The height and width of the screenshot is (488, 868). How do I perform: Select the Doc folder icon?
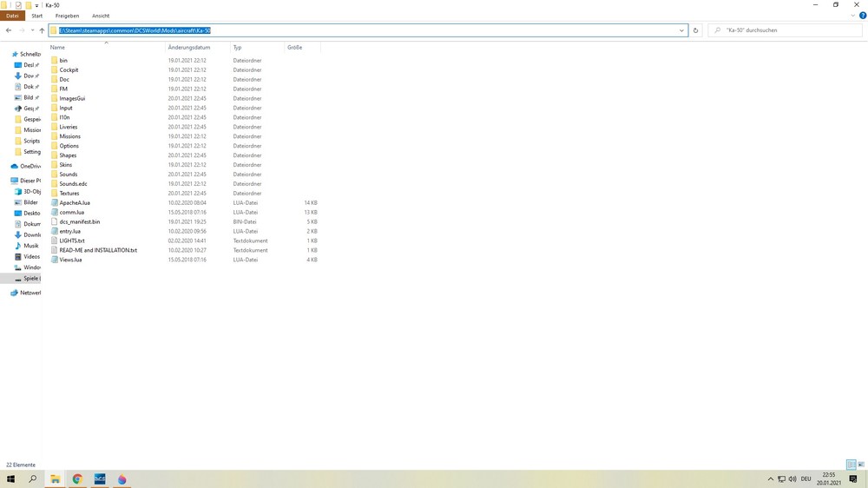pyautogui.click(x=54, y=79)
